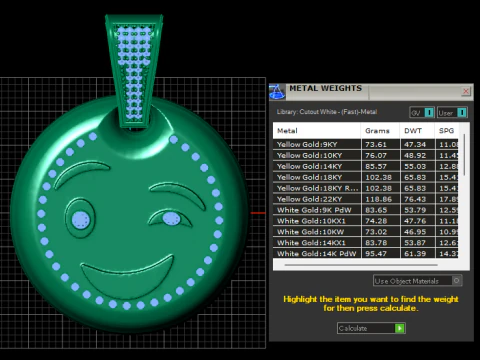
Task: Click the Calculate button
Action: [x=371, y=328]
